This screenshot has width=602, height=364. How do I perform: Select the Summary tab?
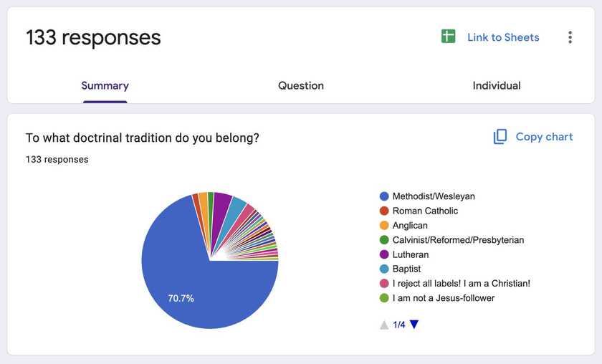(x=105, y=85)
